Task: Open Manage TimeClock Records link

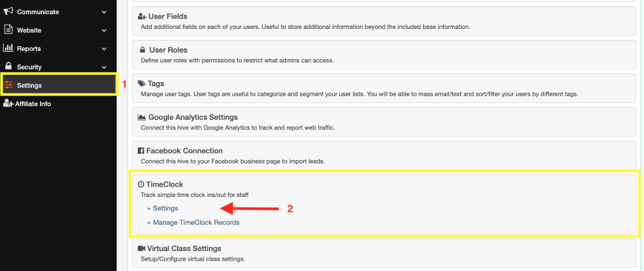Action: [x=196, y=223]
